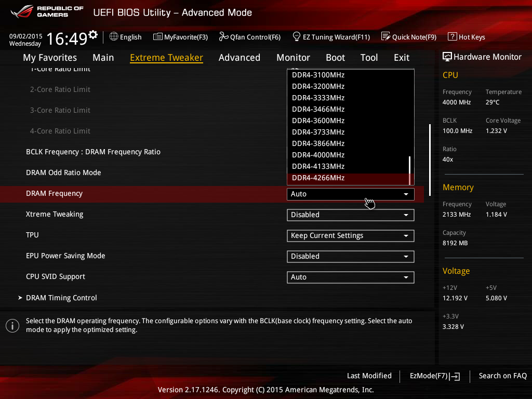The height and width of the screenshot is (399, 532).
Task: Select the CPU SVID Support label
Action: tap(55, 276)
